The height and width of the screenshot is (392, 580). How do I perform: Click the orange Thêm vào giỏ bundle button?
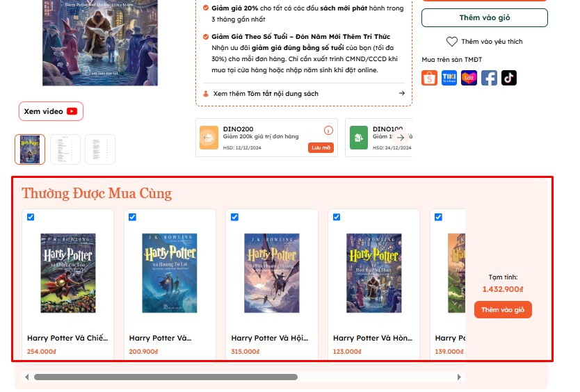tap(503, 310)
